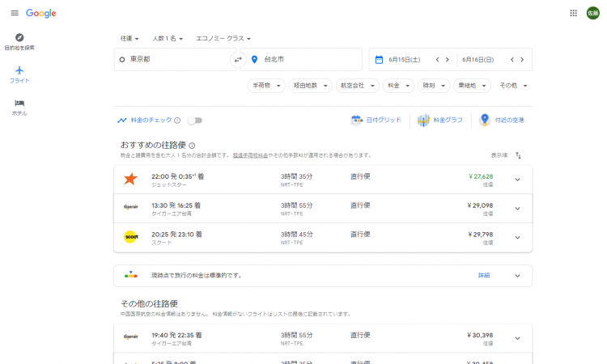This screenshot has height=364, width=607.
Task: Expand the ¥30,398 Tigerair flight details
Action: point(518,338)
